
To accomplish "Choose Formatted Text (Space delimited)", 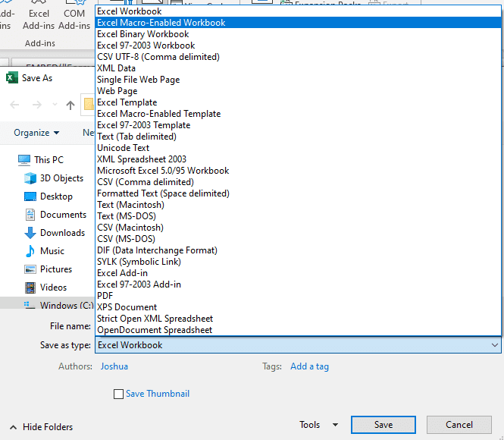I will (x=299, y=193).
